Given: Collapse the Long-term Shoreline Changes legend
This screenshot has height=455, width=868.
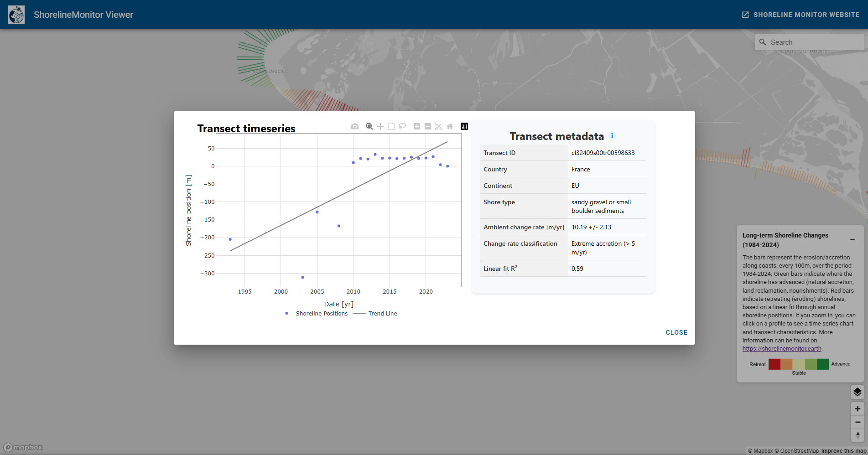Looking at the screenshot, I should 852,240.
